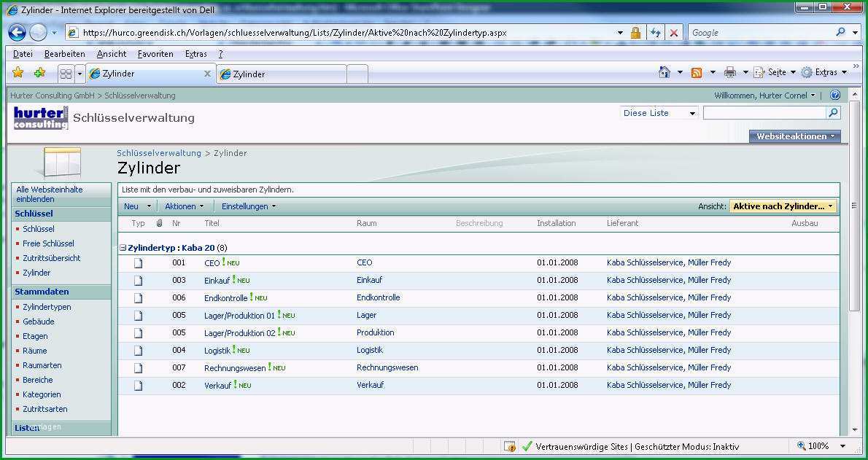
Task: Open the zoom 100% dropdown arrow
Action: point(843,446)
